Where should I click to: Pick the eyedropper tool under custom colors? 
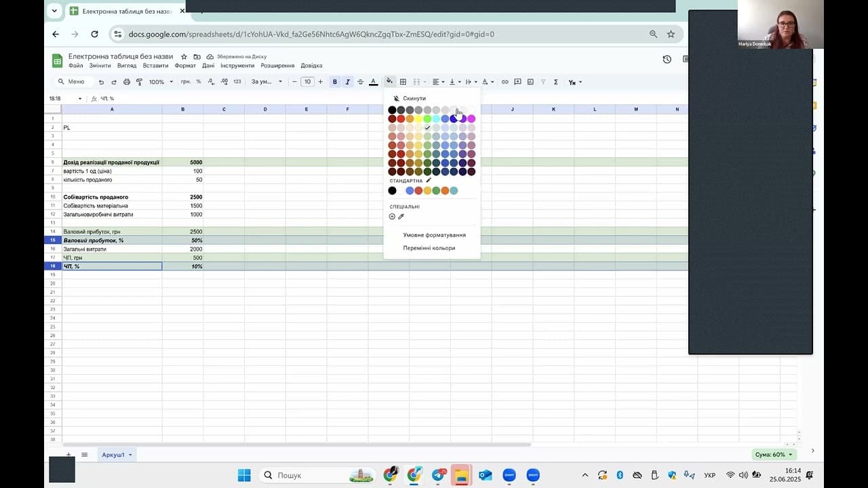click(401, 217)
